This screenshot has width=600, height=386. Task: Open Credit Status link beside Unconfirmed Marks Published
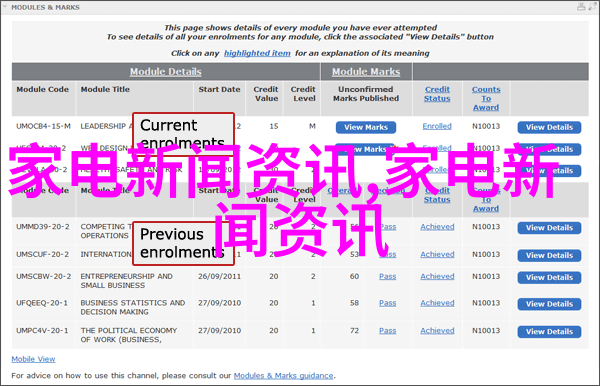tap(437, 94)
